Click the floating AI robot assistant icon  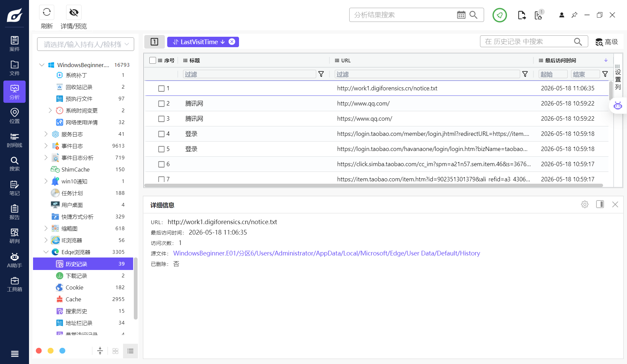(618, 106)
